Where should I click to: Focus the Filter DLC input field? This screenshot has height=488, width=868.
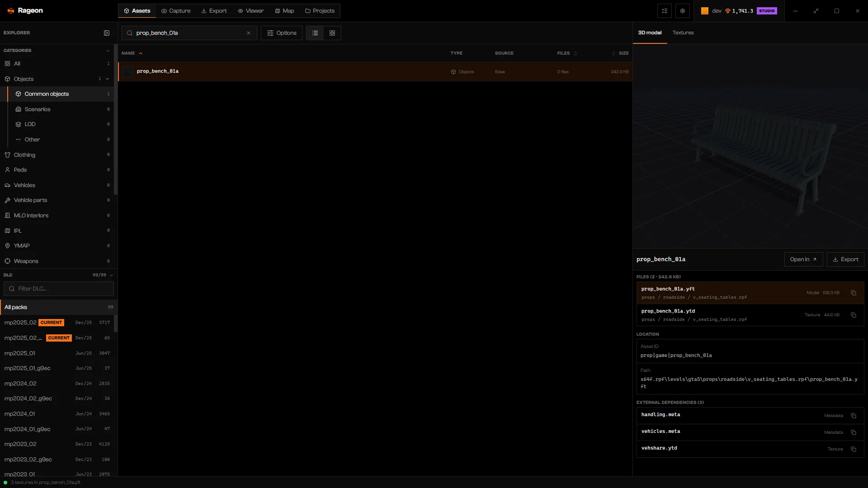pyautogui.click(x=59, y=289)
